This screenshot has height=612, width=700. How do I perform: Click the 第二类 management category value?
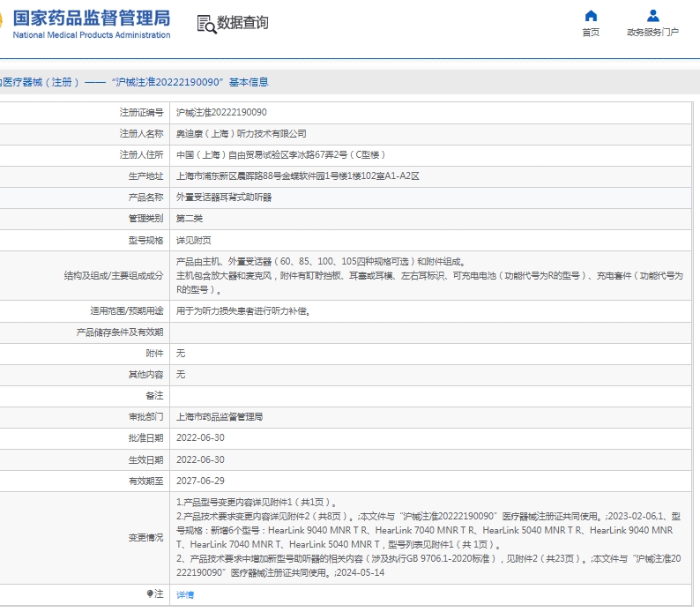click(x=190, y=219)
